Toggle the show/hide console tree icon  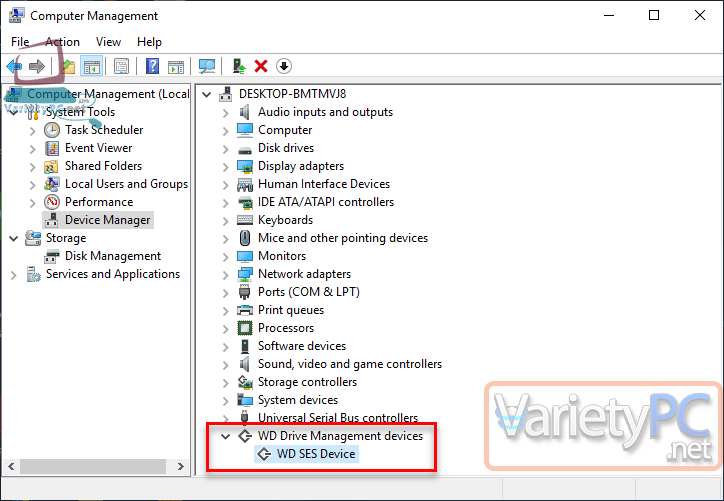91,66
